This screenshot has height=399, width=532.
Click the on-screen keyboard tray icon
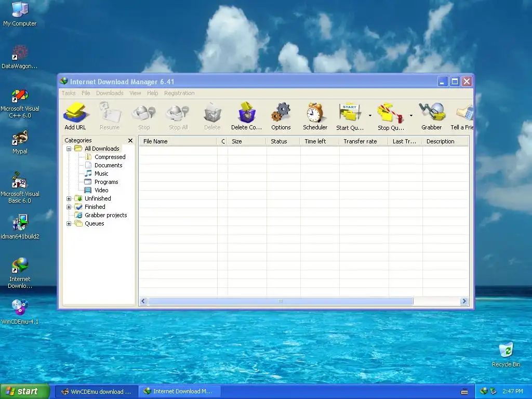point(464,392)
